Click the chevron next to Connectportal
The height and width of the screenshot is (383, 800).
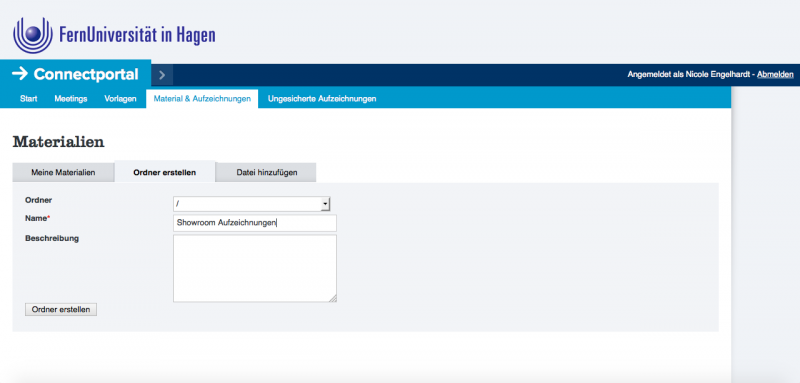pyautogui.click(x=162, y=75)
